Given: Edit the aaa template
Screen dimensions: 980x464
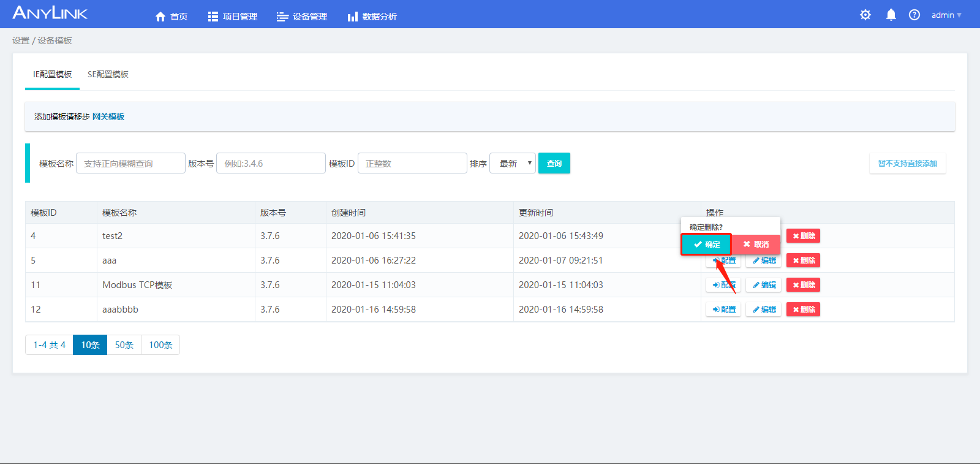Looking at the screenshot, I should [x=764, y=261].
